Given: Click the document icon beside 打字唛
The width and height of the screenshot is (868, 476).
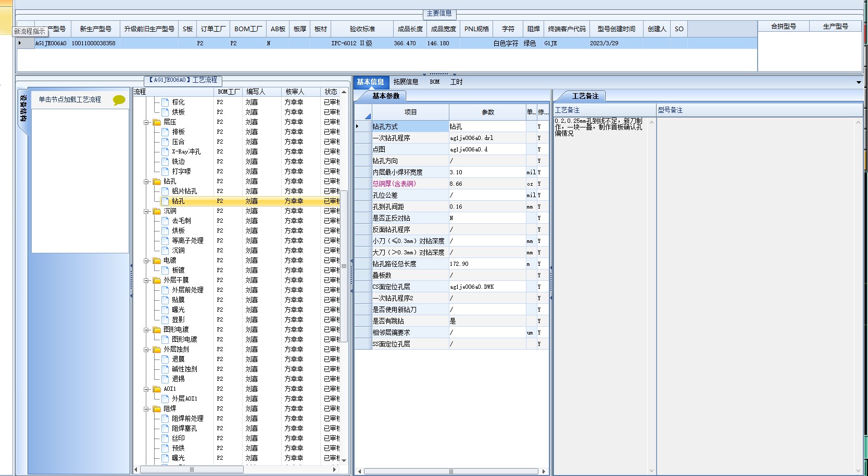Looking at the screenshot, I should 165,172.
